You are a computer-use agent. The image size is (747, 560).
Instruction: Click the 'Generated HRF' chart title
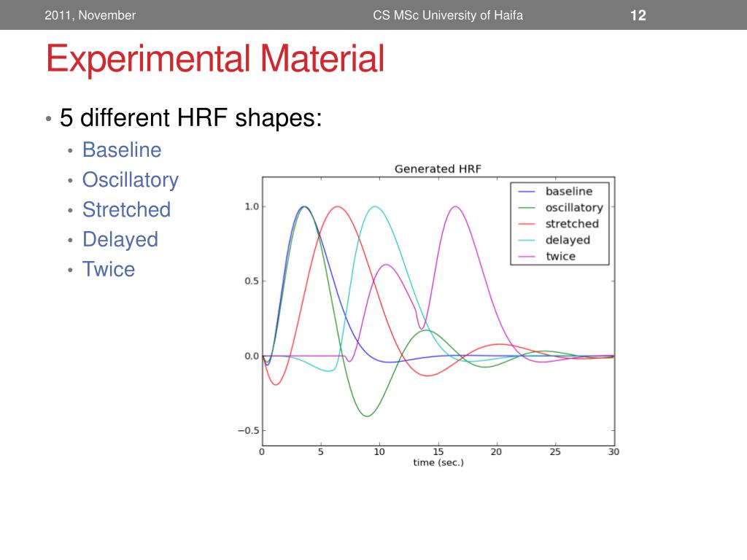pos(438,168)
